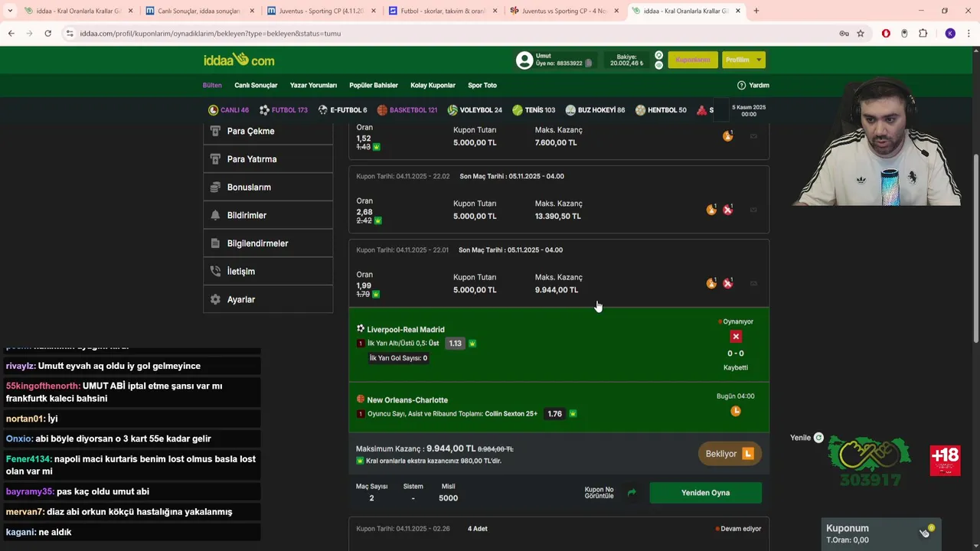Image resolution: width=980 pixels, height=551 pixels.
Task: Click the crown icon beside 1.13 odds
Action: pyautogui.click(x=472, y=344)
